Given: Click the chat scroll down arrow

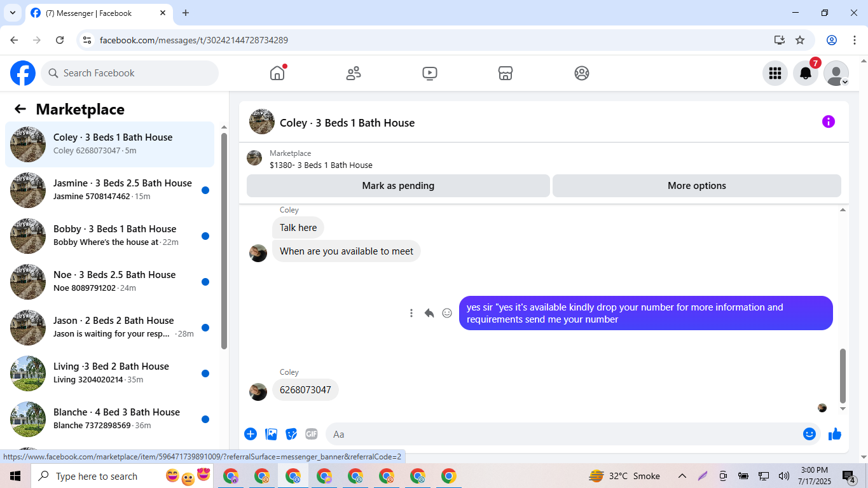Looking at the screenshot, I should point(843,408).
